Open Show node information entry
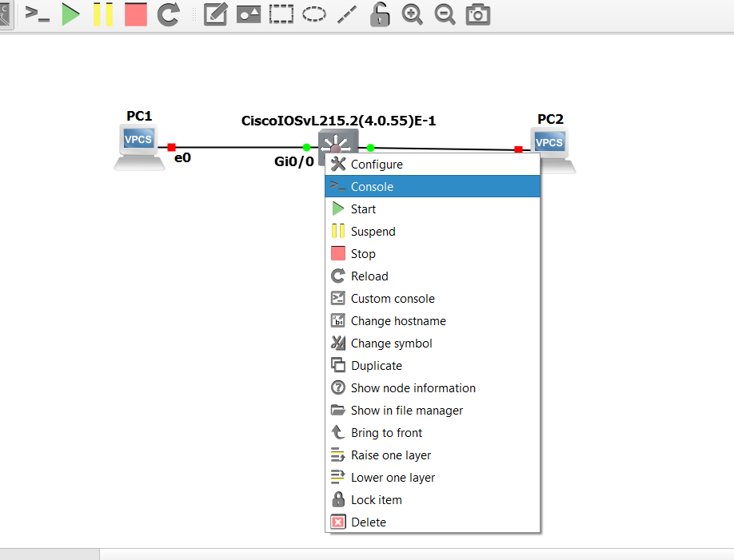The image size is (734, 560). click(x=433, y=388)
